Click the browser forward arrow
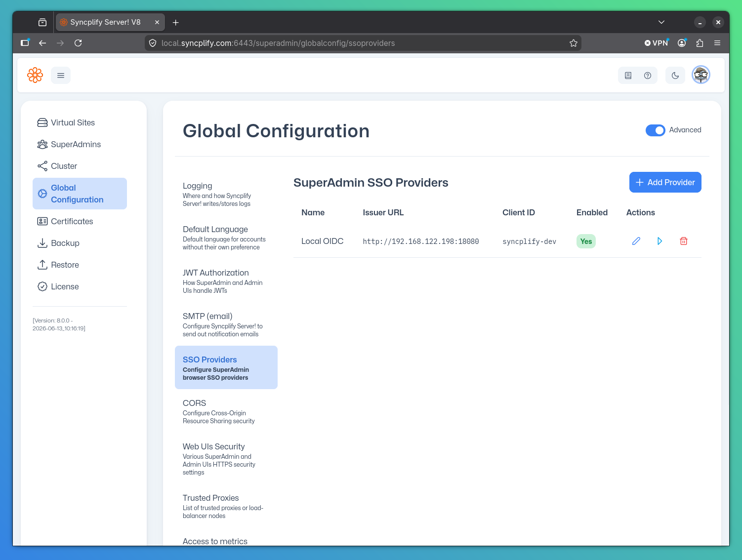 [x=60, y=43]
